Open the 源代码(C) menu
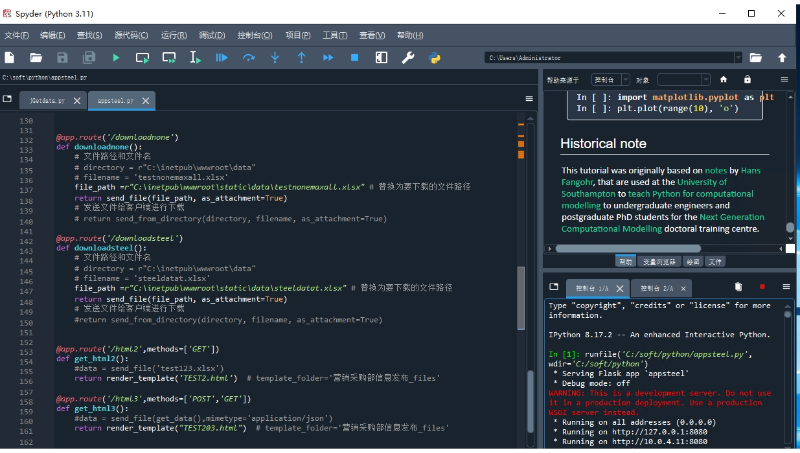800x453 pixels. pos(131,35)
